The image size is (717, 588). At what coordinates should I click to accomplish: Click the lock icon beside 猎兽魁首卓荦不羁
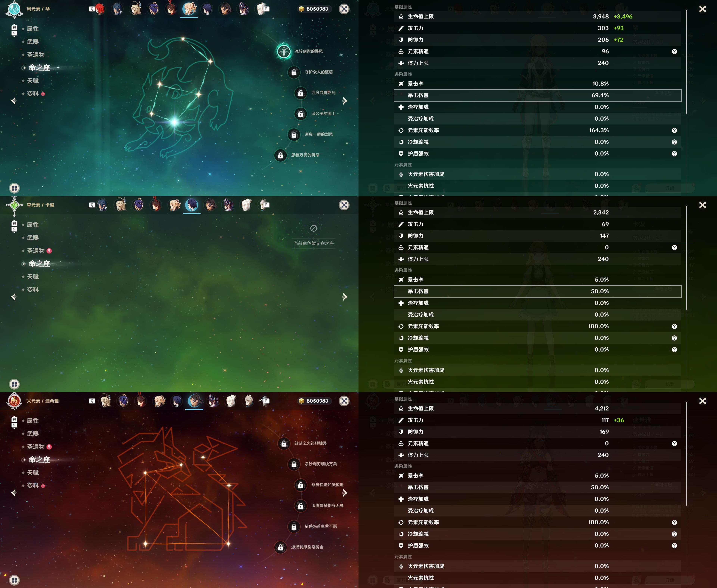pos(294,526)
